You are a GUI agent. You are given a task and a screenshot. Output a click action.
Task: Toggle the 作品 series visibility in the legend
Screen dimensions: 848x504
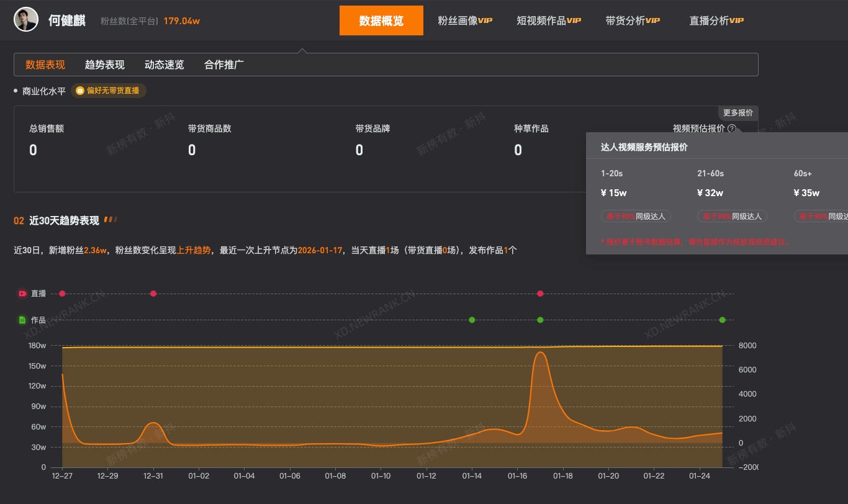click(38, 320)
